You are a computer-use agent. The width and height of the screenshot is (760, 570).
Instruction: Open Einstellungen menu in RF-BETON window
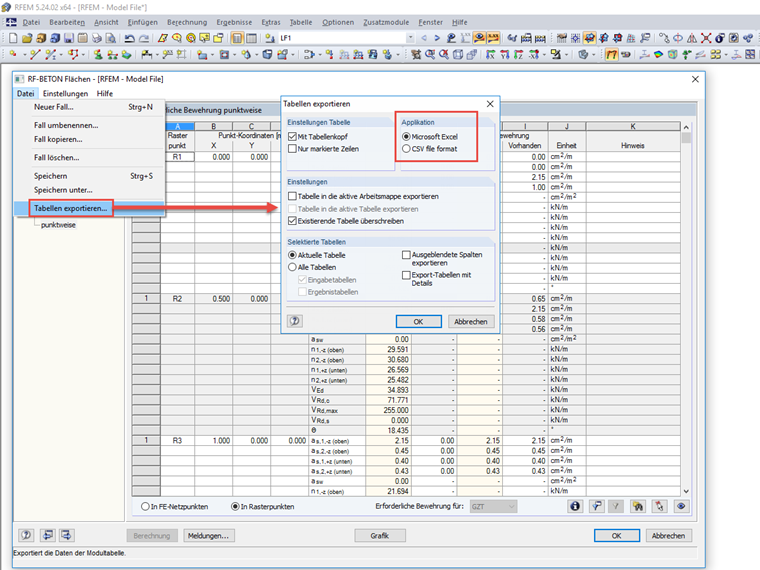coord(65,94)
